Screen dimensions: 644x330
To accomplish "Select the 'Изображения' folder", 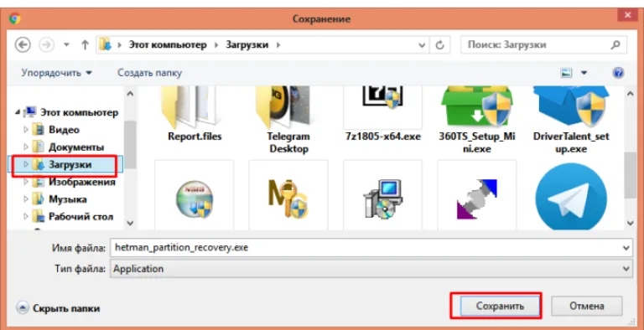I will click(x=82, y=182).
